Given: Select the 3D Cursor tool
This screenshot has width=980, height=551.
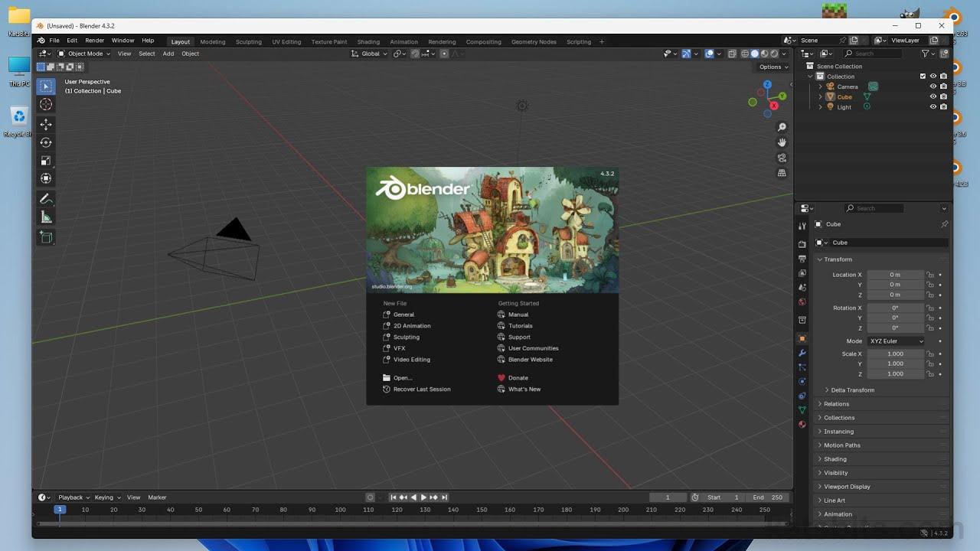Looking at the screenshot, I should pyautogui.click(x=46, y=104).
